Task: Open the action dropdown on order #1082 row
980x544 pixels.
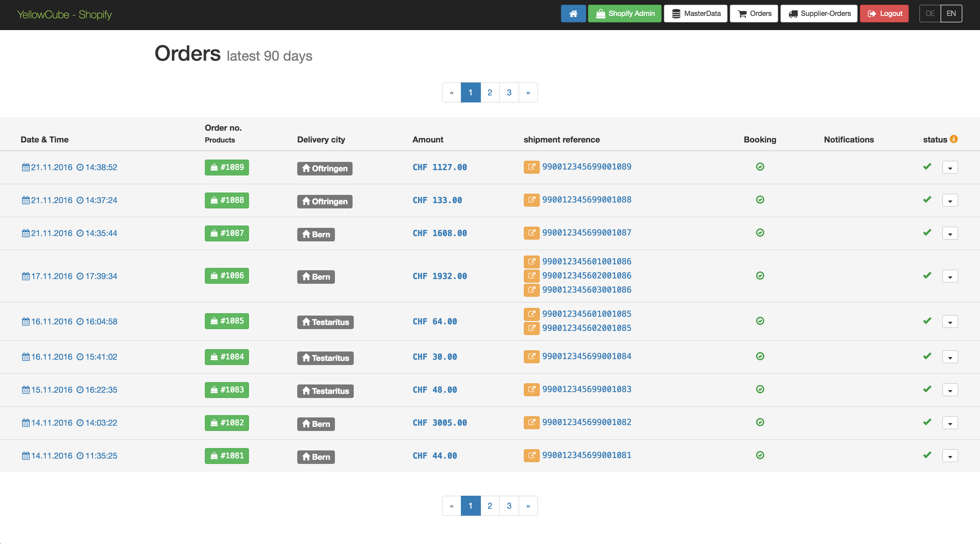Action: (x=950, y=422)
